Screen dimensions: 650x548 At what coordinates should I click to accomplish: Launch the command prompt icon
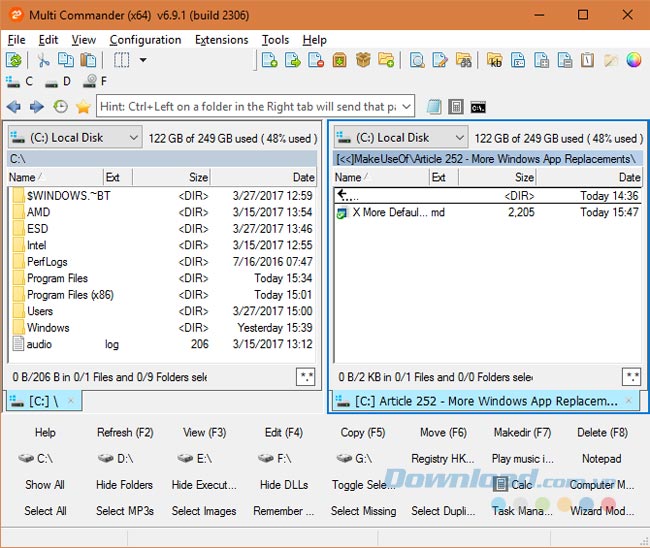tap(479, 106)
